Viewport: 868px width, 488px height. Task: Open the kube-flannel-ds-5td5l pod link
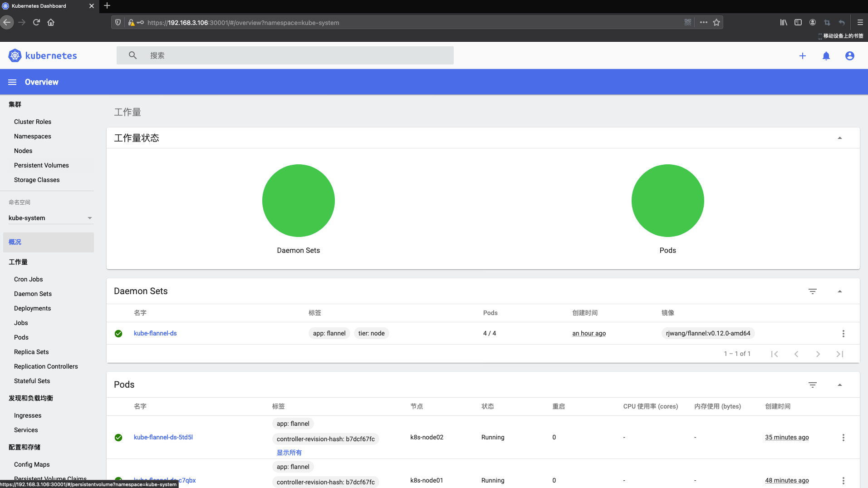coord(163,437)
